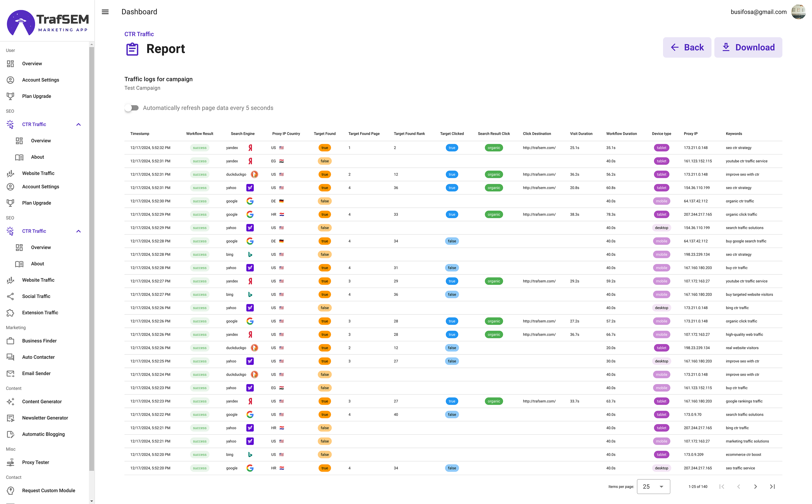
Task: Click the Proxy Tester router icon
Action: (10, 462)
